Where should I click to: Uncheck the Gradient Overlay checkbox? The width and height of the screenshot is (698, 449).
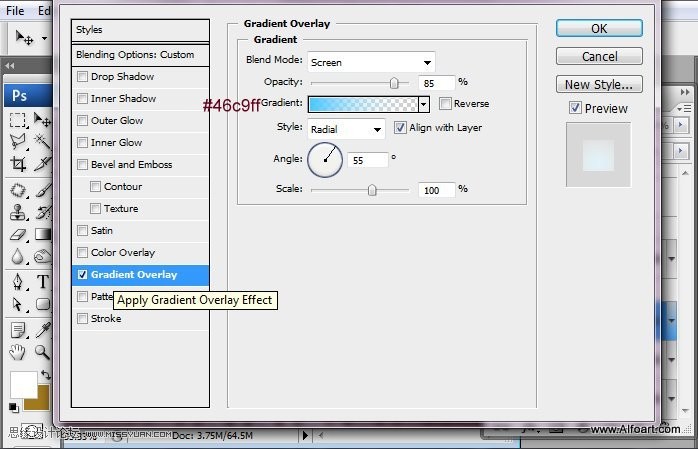[82, 275]
